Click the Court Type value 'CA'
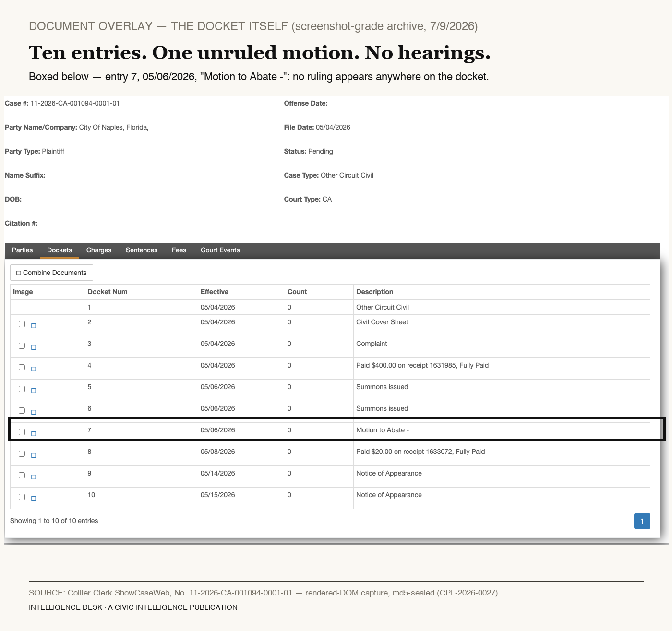 pyautogui.click(x=327, y=199)
